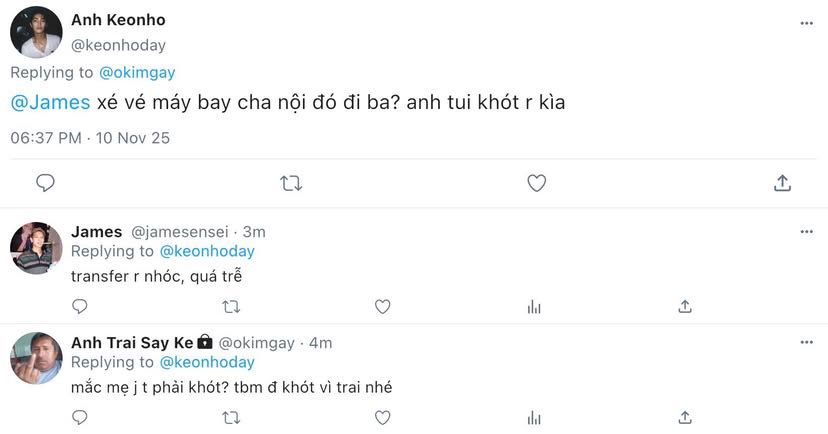Open more options on Anh Trai Say Ke's reply
This screenshot has width=828, height=434.
coord(806,343)
